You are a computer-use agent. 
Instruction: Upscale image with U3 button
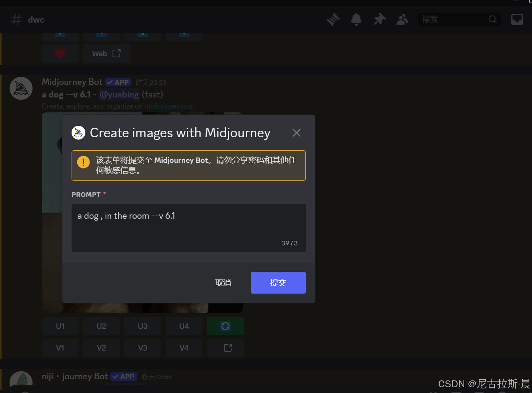click(x=143, y=326)
